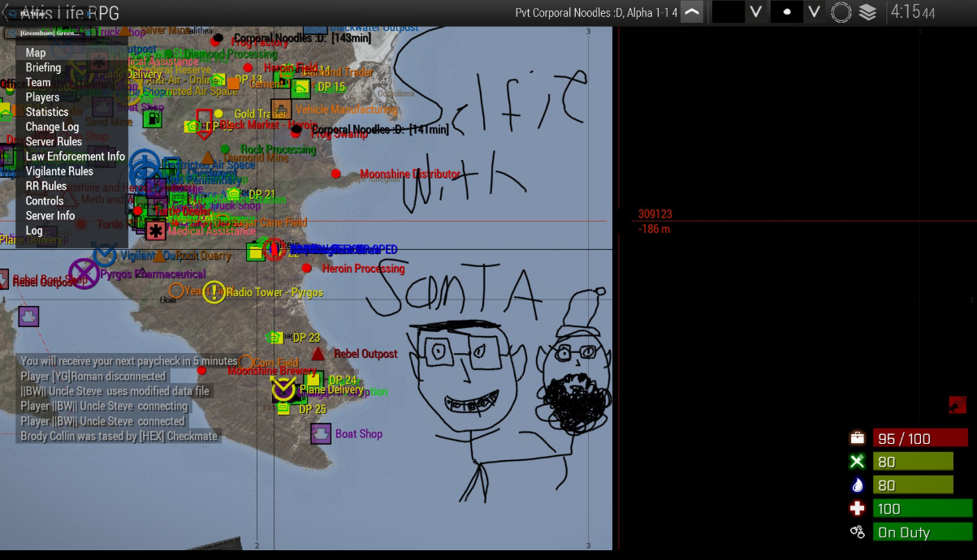Click the green health bar showing 100
This screenshot has width=977, height=560.
point(923,509)
